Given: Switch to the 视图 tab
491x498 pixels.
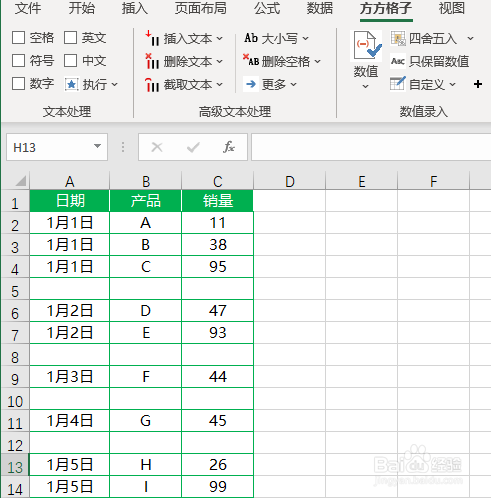Looking at the screenshot, I should point(452,8).
